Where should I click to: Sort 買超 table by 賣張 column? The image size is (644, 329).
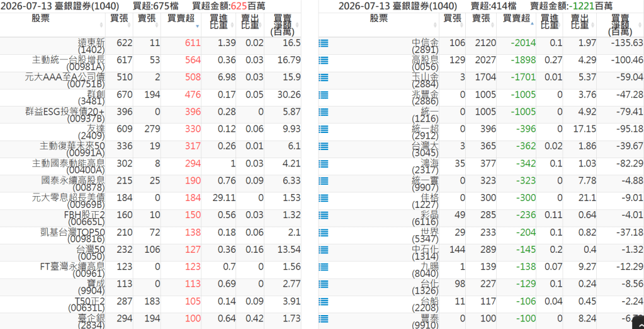(147, 25)
